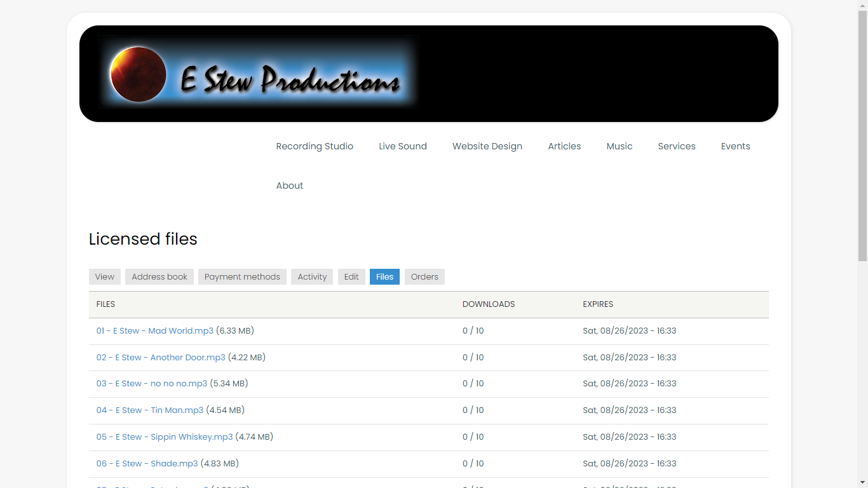Click the E Stew Productions logo
Screen dimensions: 868x488
pos(259,72)
